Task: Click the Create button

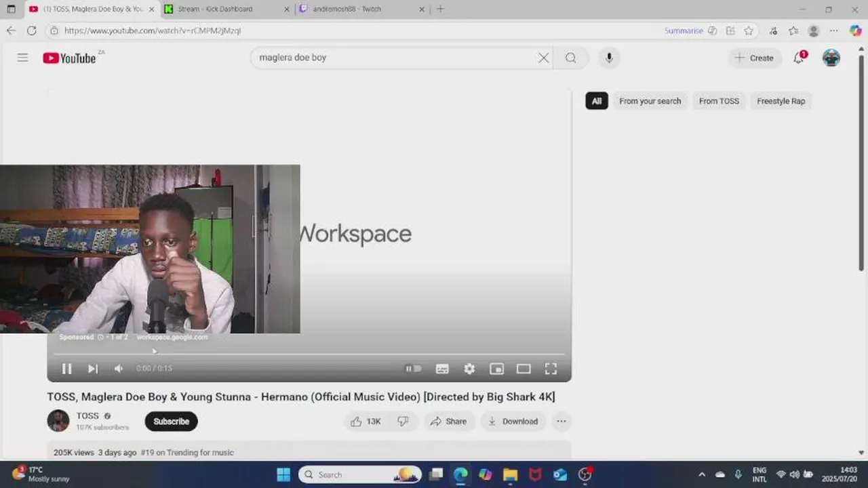Action: 754,58
